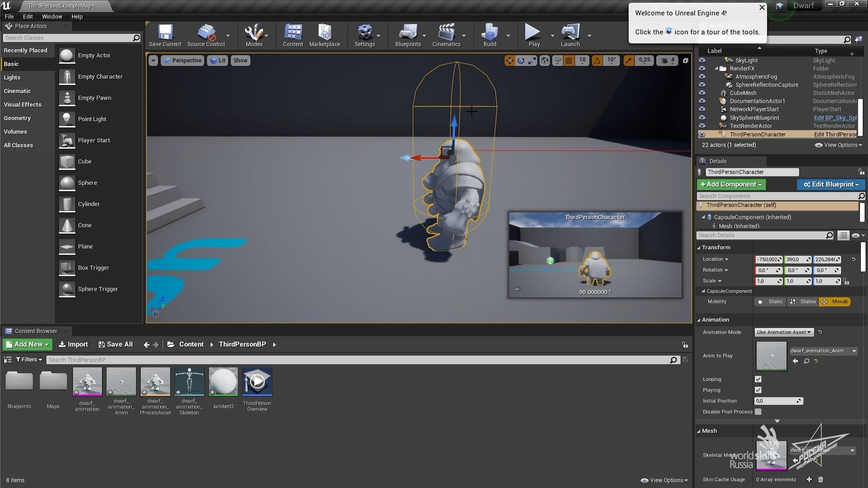
Task: Select the Box Trigger icon
Action: pos(67,267)
